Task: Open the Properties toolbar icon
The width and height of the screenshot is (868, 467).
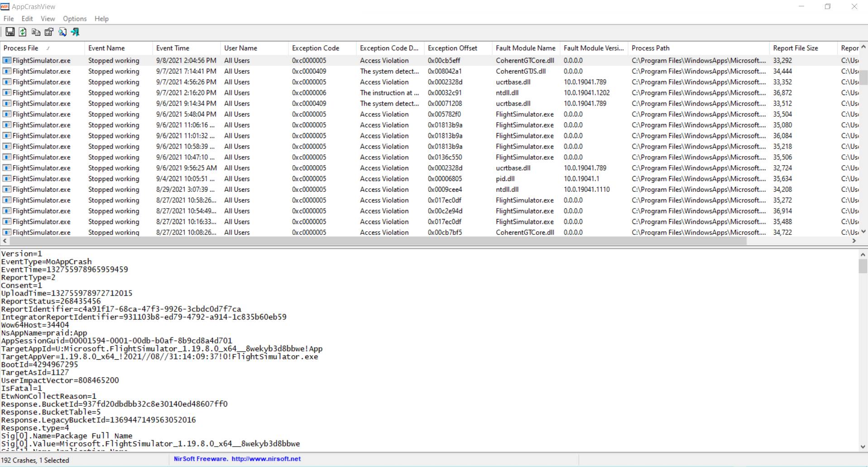Action: click(49, 32)
